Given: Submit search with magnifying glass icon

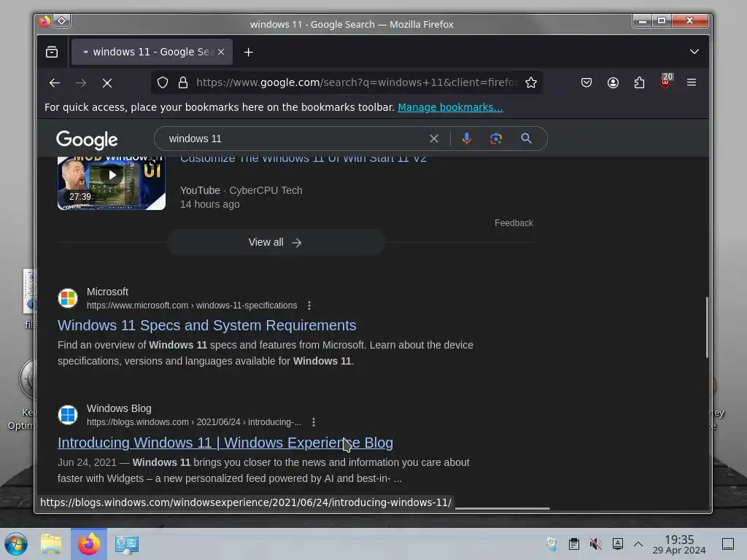Looking at the screenshot, I should tap(526, 139).
